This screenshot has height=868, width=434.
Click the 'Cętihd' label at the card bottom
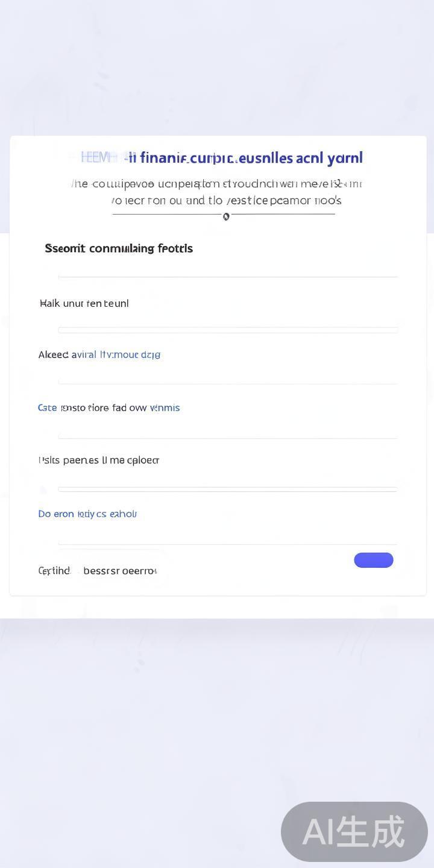pos(54,570)
